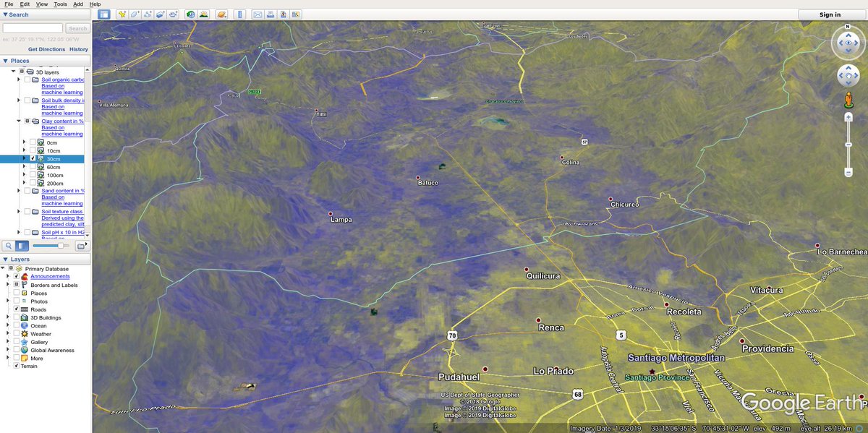The height and width of the screenshot is (433, 868).
Task: Enable the 60cm clay content layer
Action: click(32, 166)
